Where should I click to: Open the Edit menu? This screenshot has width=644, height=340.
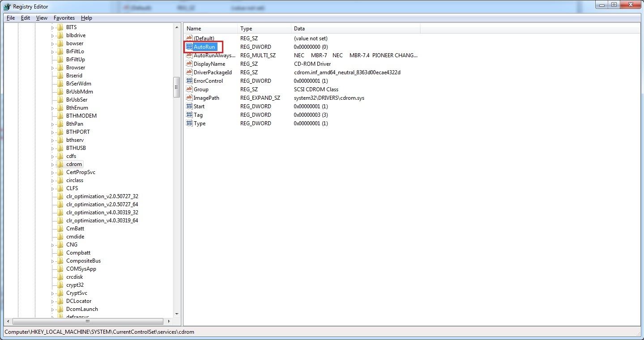[x=26, y=18]
